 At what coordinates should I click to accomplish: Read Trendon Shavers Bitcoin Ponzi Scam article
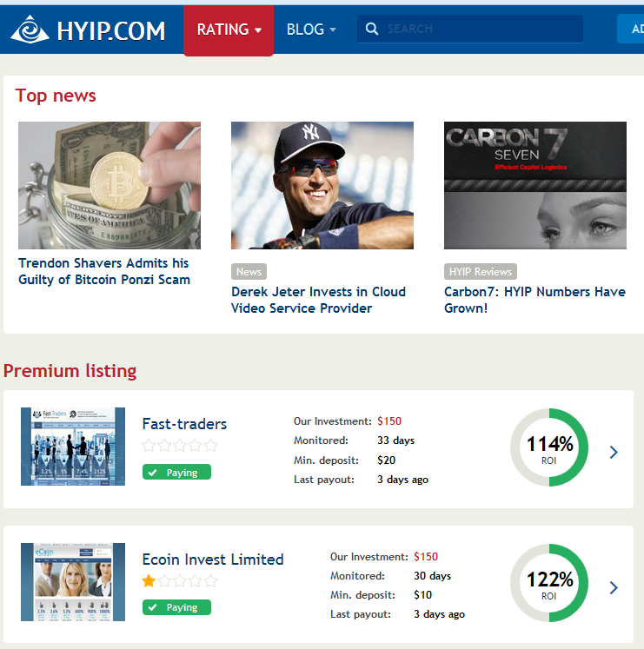point(104,272)
